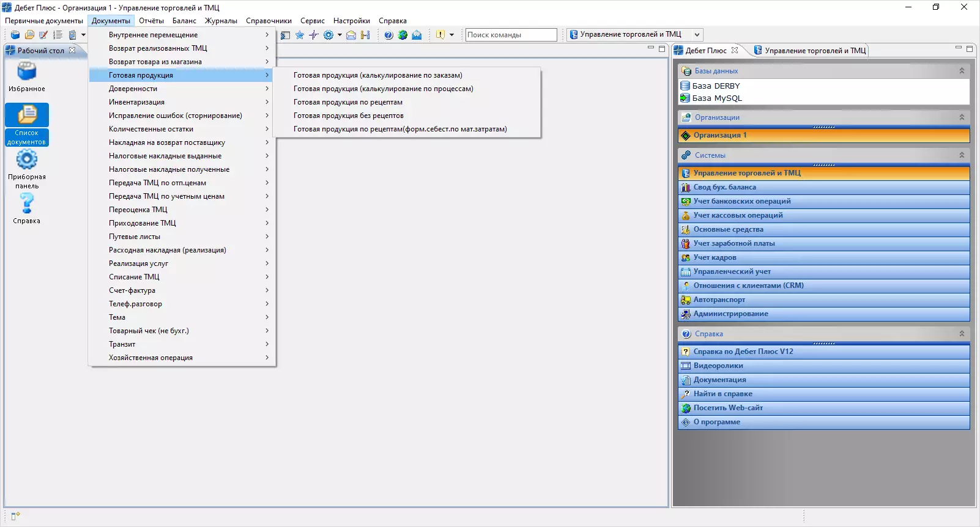Open the Справка desktop shortcut icon
The width and height of the screenshot is (980, 527).
pyautogui.click(x=27, y=208)
